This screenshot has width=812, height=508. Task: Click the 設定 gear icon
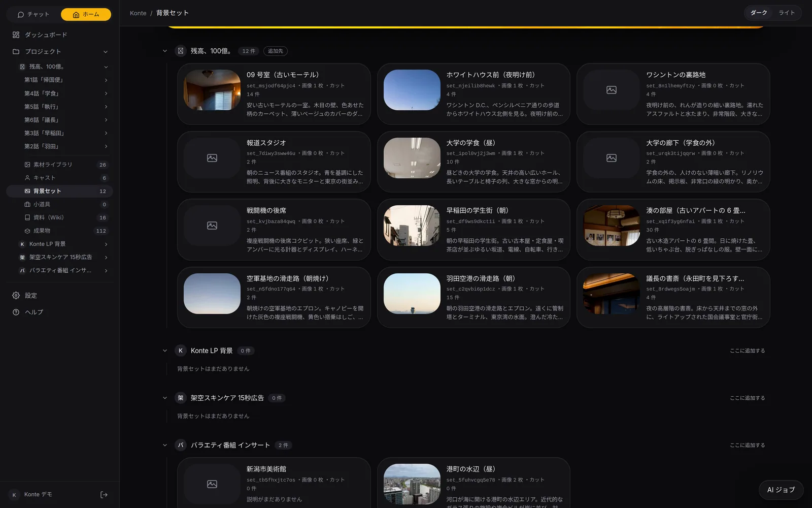16,296
